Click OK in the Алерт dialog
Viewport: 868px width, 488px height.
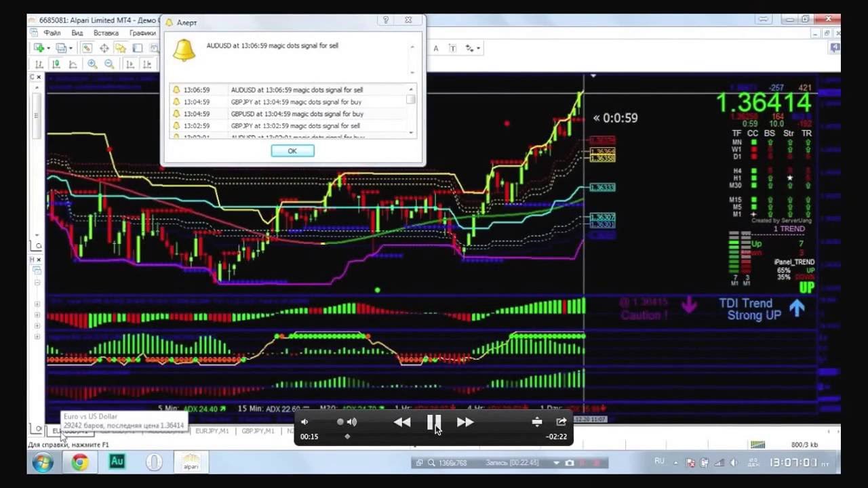click(292, 150)
